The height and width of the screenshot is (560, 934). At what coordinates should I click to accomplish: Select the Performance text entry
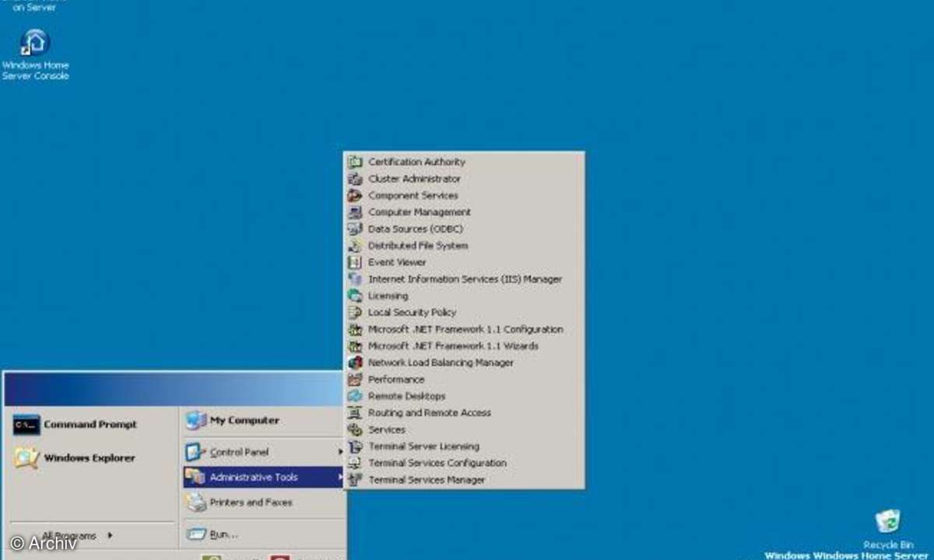pos(396,380)
